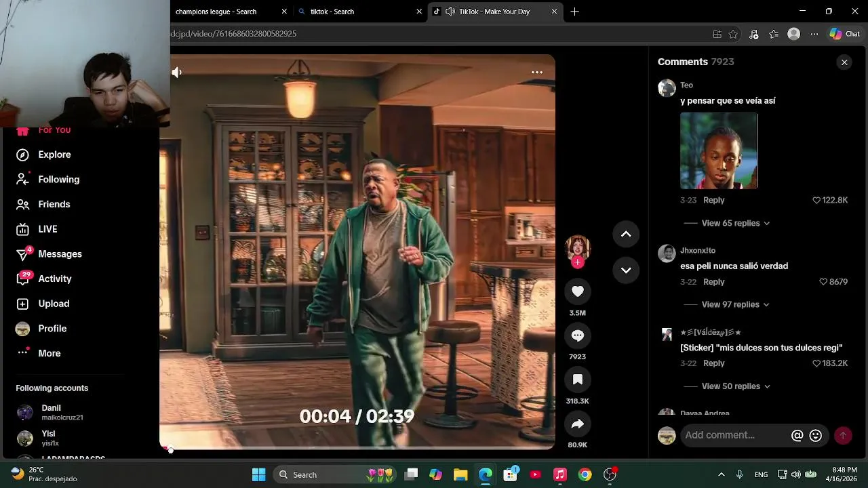Go to previous video with up arrow
The width and height of the screenshot is (868, 488).
tap(626, 234)
